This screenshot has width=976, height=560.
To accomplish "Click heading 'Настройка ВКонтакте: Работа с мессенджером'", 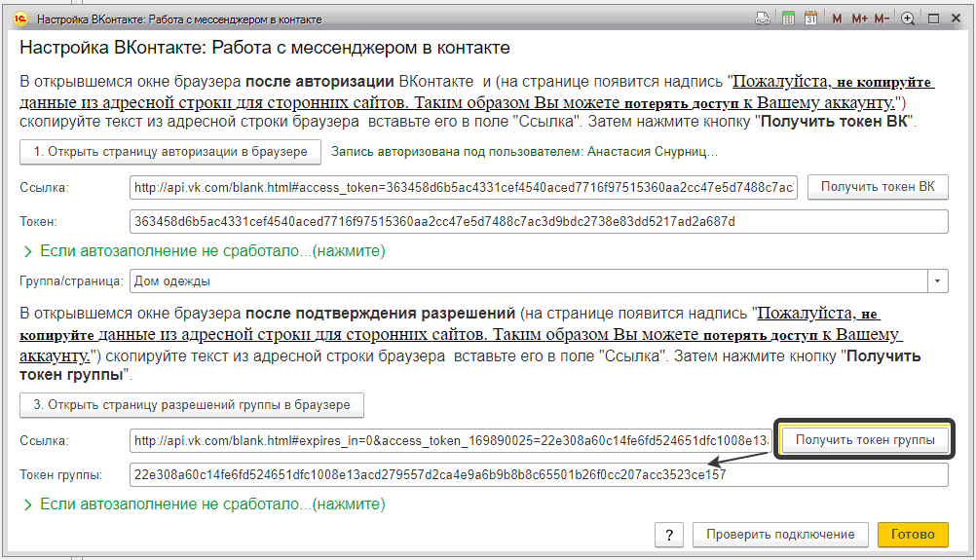I will [x=265, y=48].
